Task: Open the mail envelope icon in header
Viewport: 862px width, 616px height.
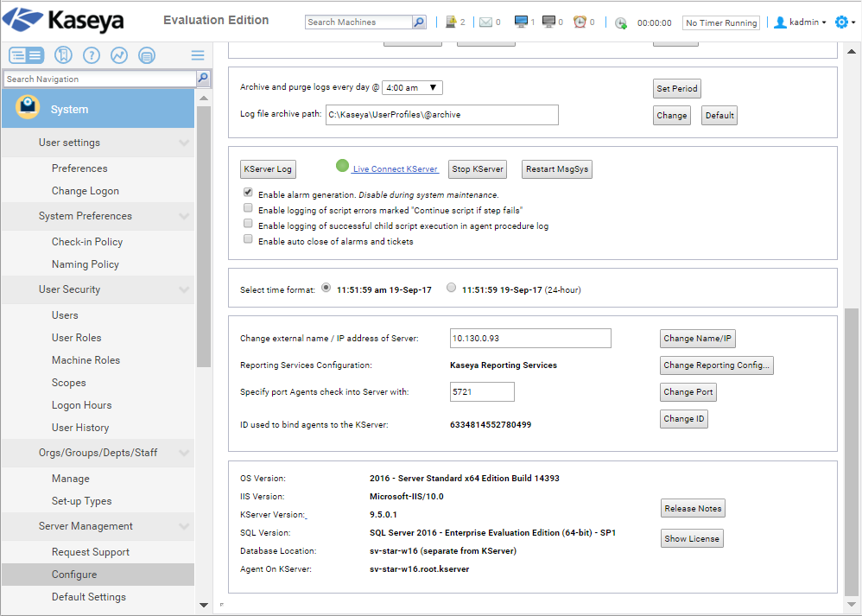Action: coord(485,22)
